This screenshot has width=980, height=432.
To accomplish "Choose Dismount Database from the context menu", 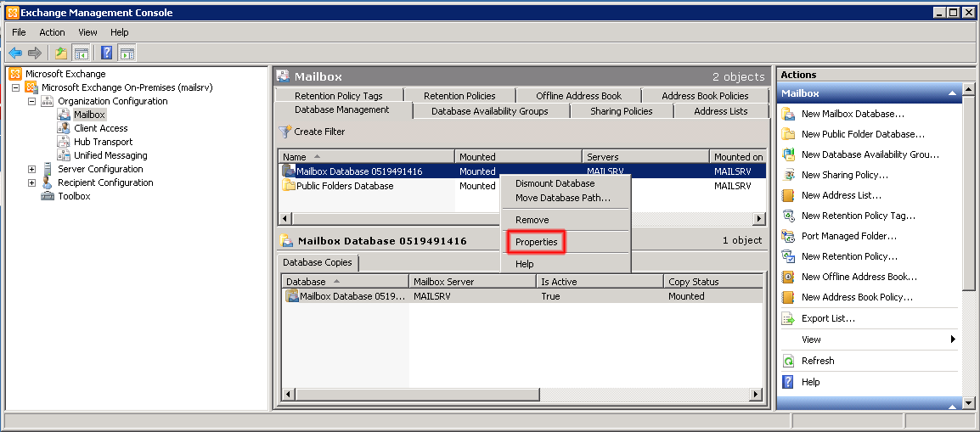I will (566, 183).
